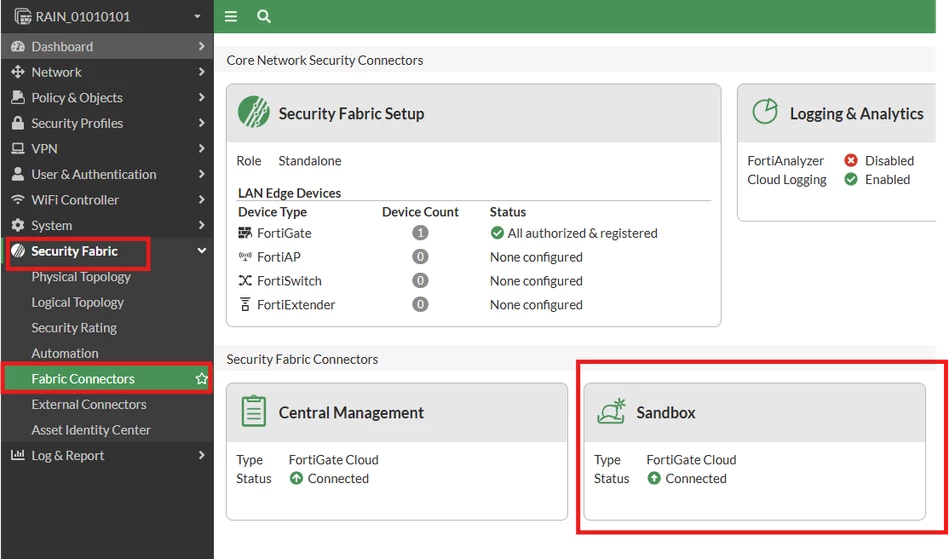Toggle the favorite star on Fabric Connectors
949x559 pixels.
point(202,379)
